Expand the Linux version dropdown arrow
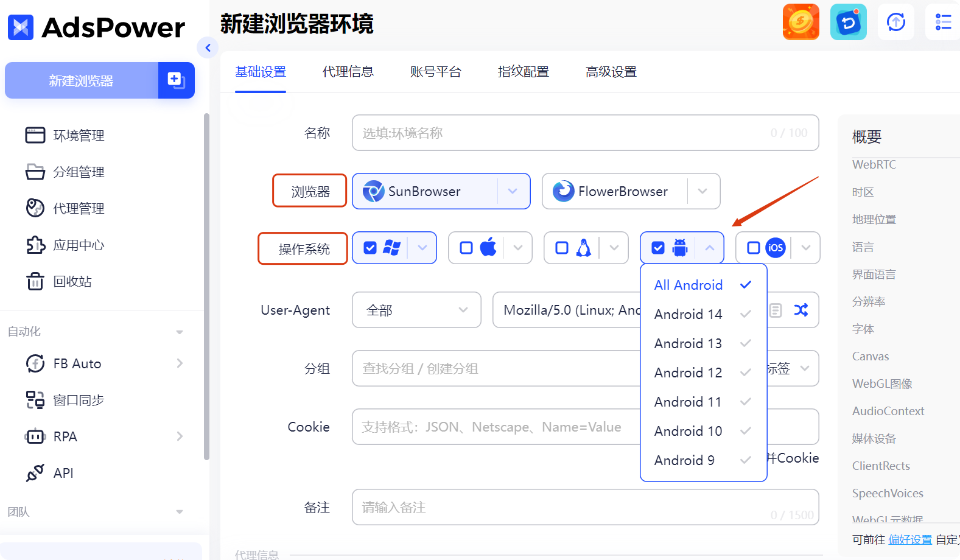The width and height of the screenshot is (960, 560). [614, 248]
